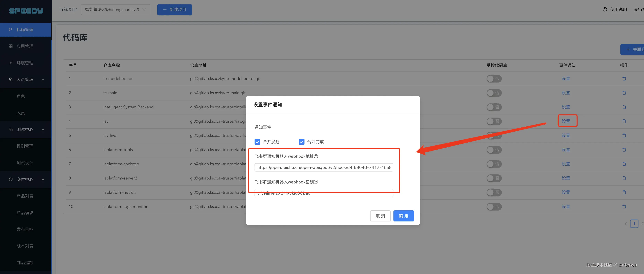Confirm dialog with 确定 button
This screenshot has width=644, height=274.
(403, 216)
